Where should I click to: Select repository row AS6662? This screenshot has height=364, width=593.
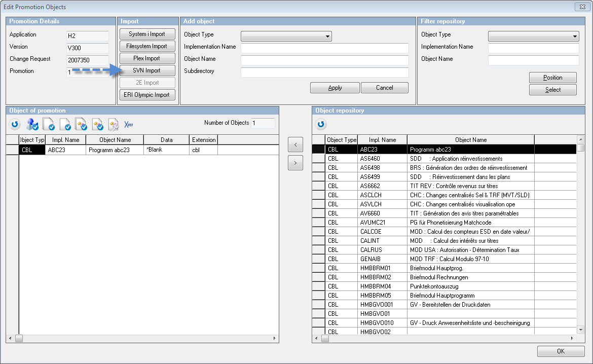(x=444, y=186)
